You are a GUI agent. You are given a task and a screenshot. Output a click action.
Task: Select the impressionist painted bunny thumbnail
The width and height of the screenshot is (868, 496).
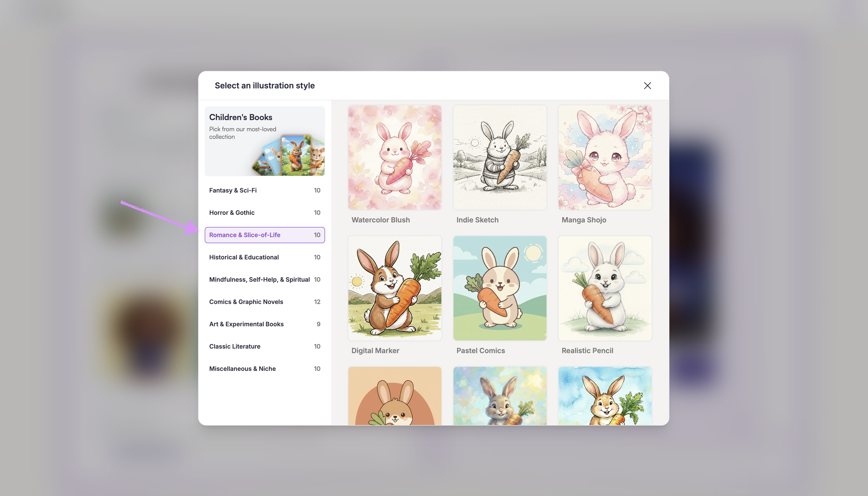point(500,396)
